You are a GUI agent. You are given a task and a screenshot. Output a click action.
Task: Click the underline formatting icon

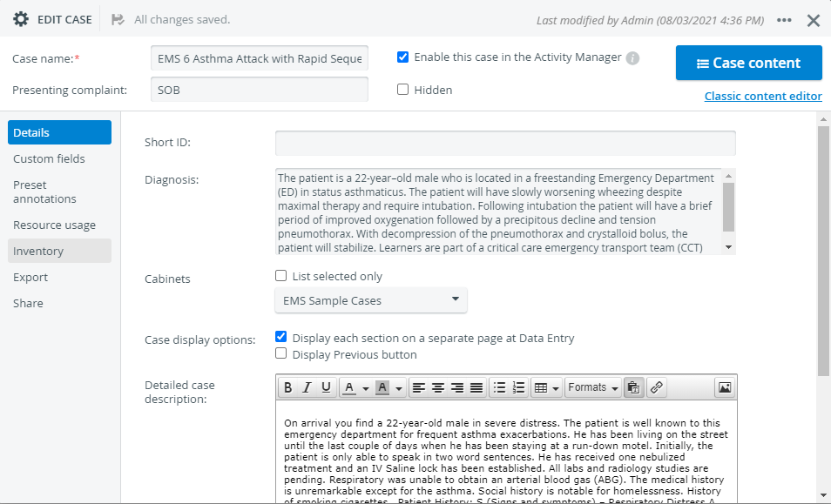click(327, 387)
